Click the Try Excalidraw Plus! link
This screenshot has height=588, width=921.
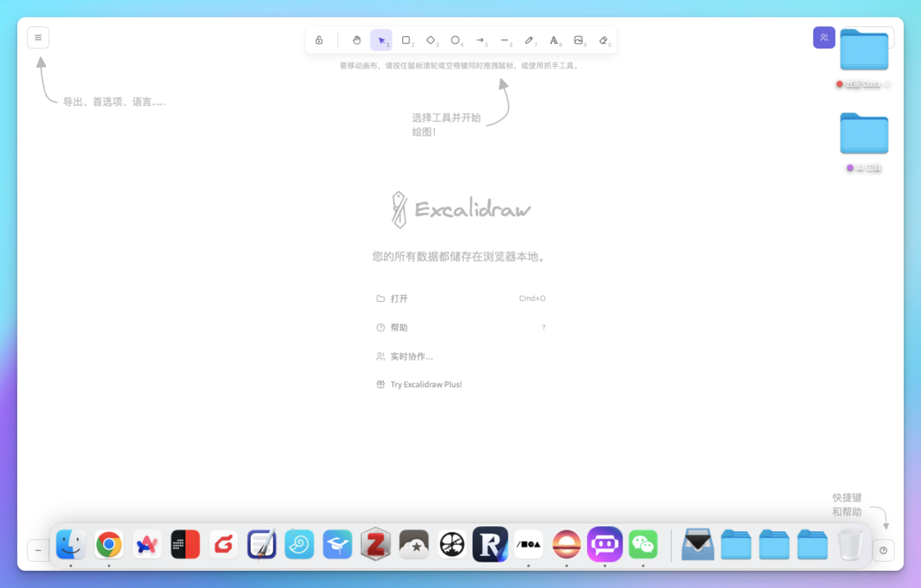[x=427, y=384]
